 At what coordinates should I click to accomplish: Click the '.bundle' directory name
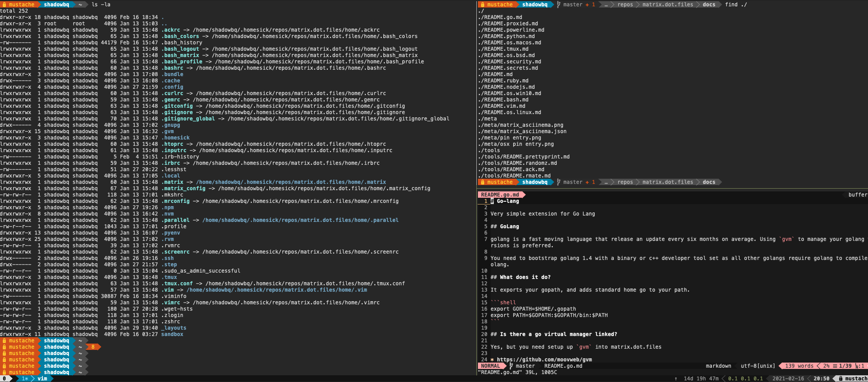[x=172, y=74]
